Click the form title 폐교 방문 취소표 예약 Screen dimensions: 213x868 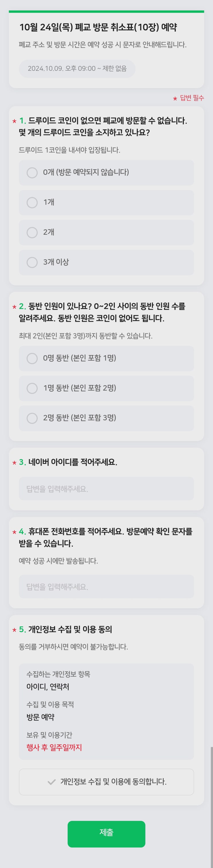click(x=98, y=27)
